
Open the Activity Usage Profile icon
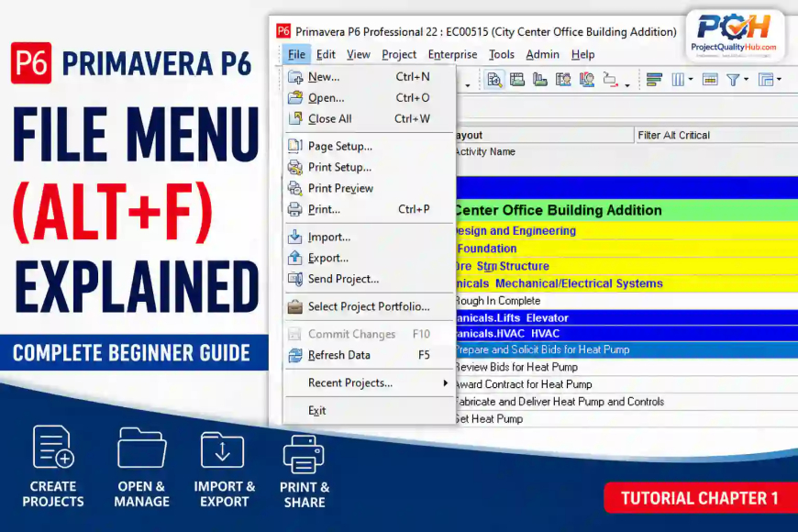(540, 80)
